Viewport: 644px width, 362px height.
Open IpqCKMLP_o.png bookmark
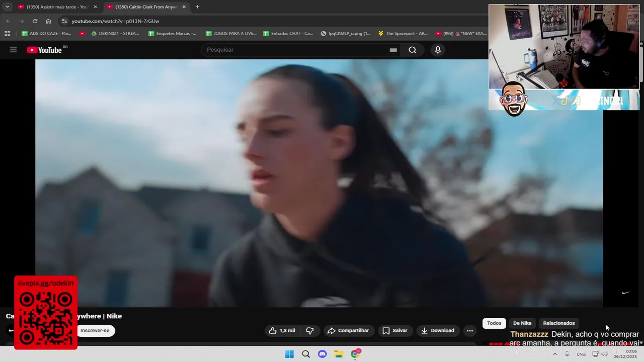pos(346,34)
